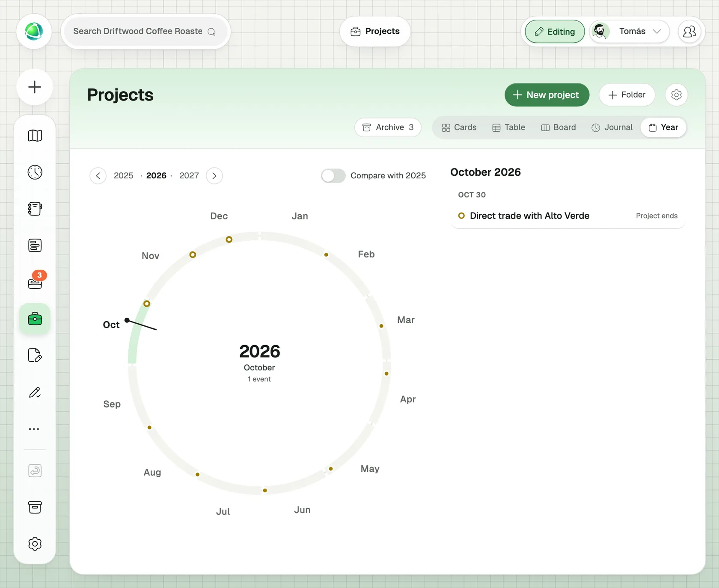Image resolution: width=719 pixels, height=588 pixels.
Task: Click the November ring event marker
Action: tap(193, 255)
